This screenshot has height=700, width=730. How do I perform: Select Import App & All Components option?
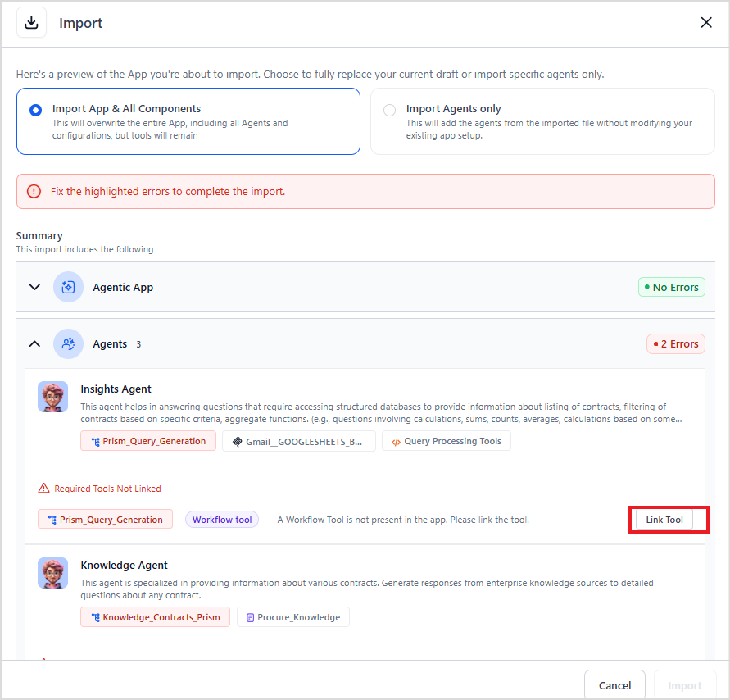(x=35, y=110)
